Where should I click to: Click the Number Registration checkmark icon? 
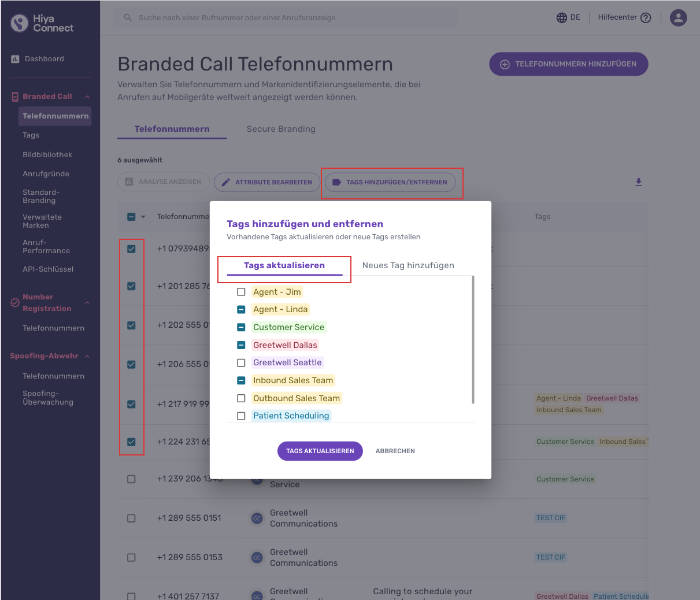pos(15,302)
